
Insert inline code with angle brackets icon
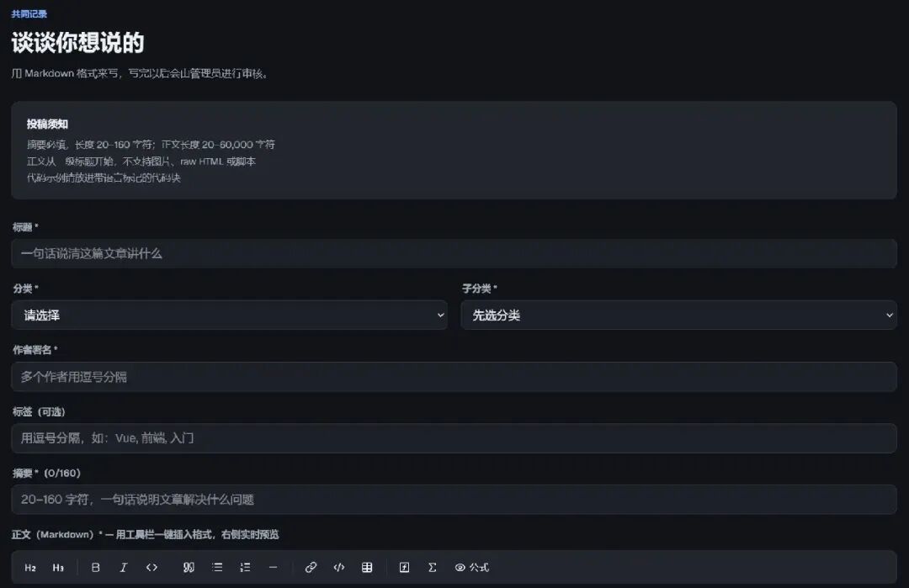tap(151, 568)
